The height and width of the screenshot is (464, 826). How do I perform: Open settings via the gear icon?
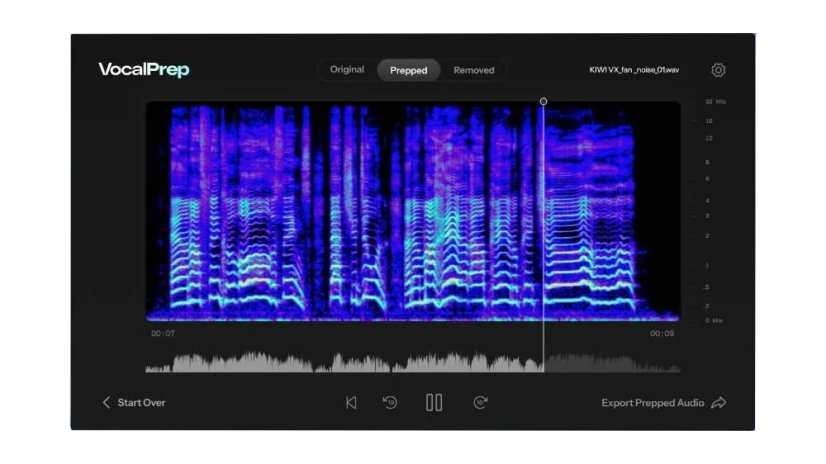[718, 70]
